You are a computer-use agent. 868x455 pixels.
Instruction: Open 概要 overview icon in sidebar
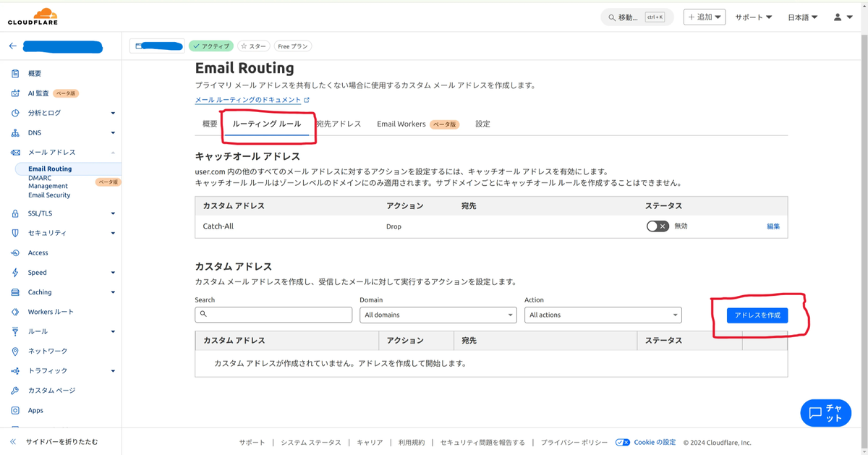(x=15, y=74)
